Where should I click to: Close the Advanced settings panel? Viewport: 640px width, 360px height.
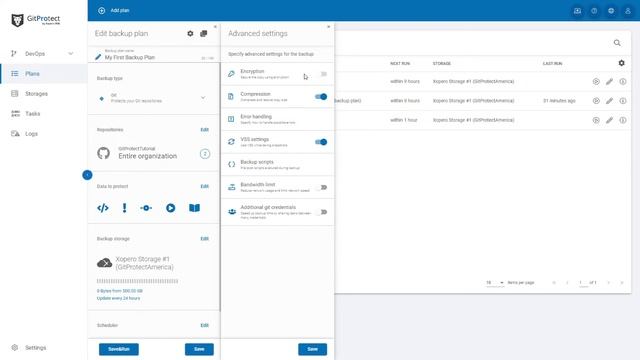point(329,27)
